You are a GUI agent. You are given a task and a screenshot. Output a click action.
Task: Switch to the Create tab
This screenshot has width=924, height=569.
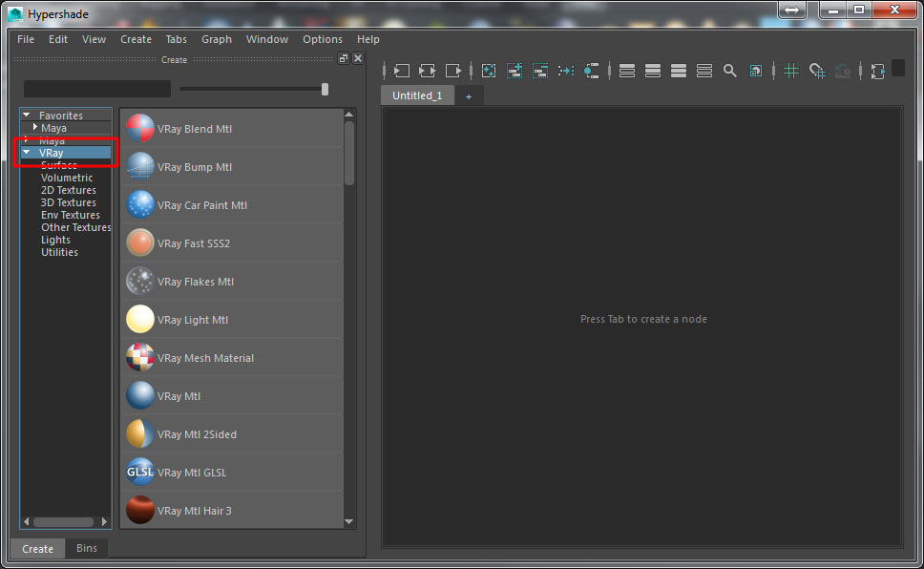point(38,548)
